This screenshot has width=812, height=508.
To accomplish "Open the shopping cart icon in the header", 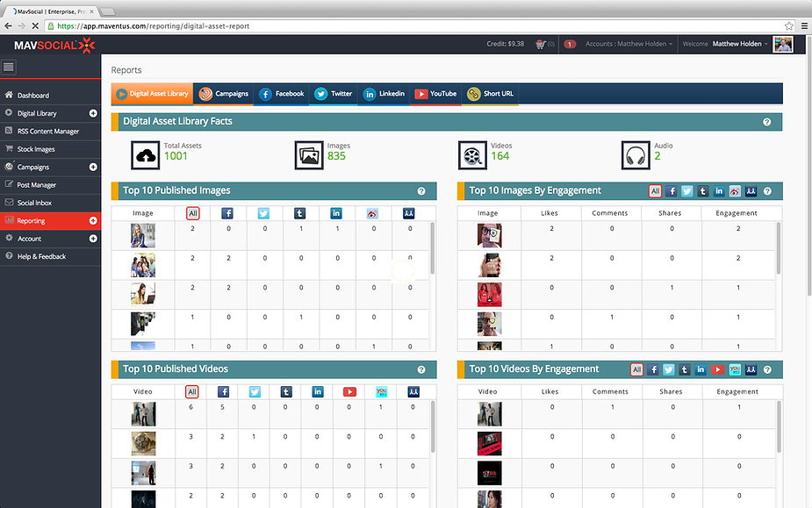I will (541, 45).
